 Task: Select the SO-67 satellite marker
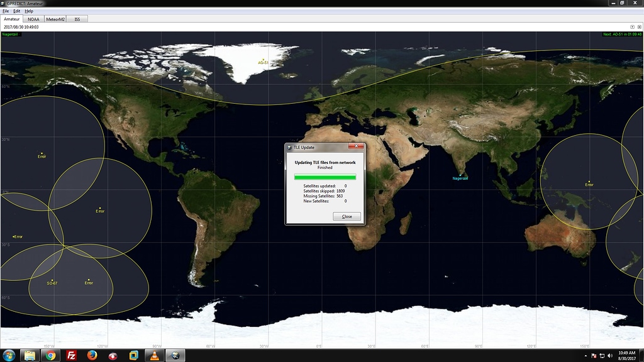(52, 283)
